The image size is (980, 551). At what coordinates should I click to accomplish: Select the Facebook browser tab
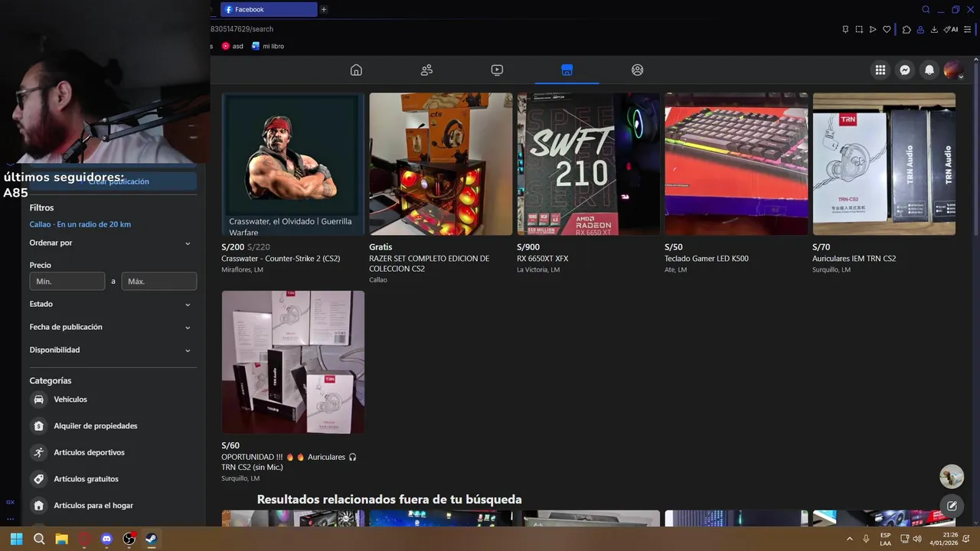(269, 10)
